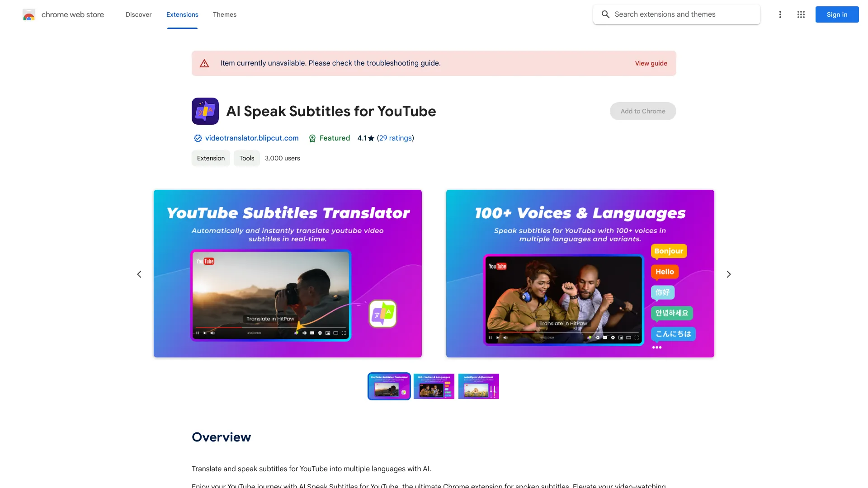Click the warning triangle alert icon

204,63
